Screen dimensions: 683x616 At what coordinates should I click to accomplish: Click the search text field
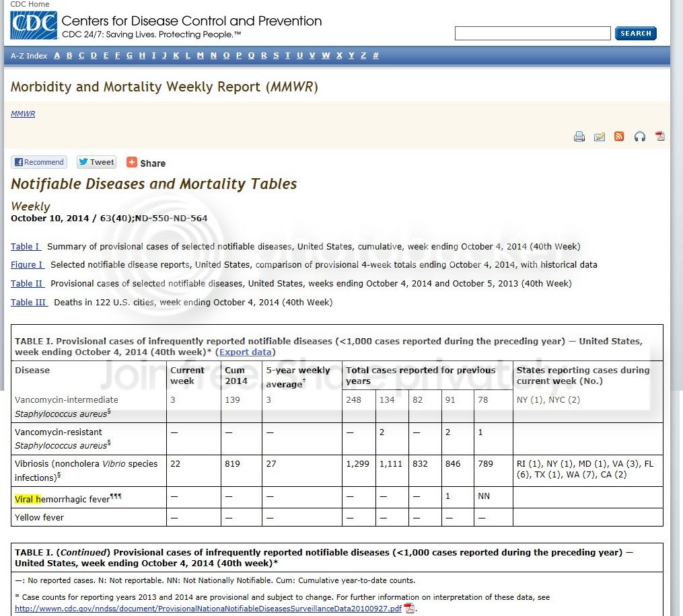533,33
